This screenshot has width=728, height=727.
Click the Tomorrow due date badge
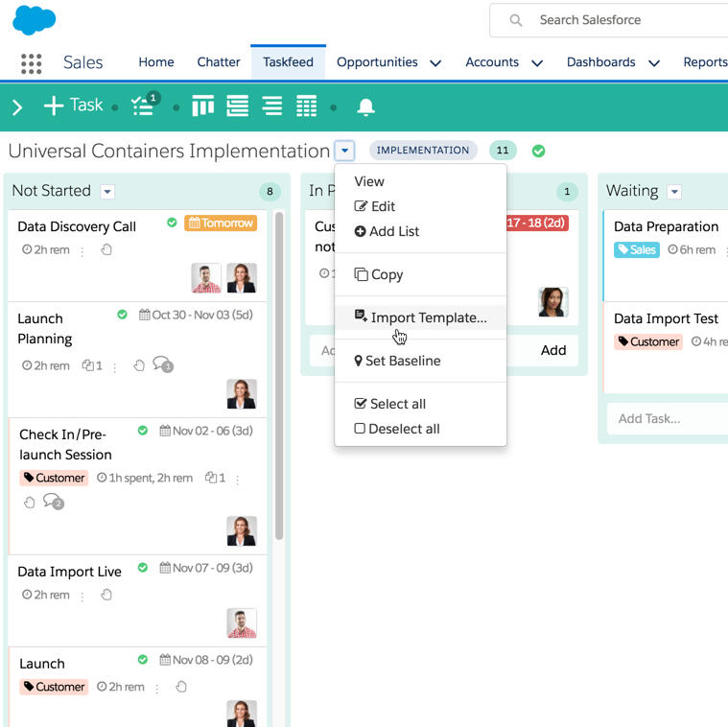221,223
